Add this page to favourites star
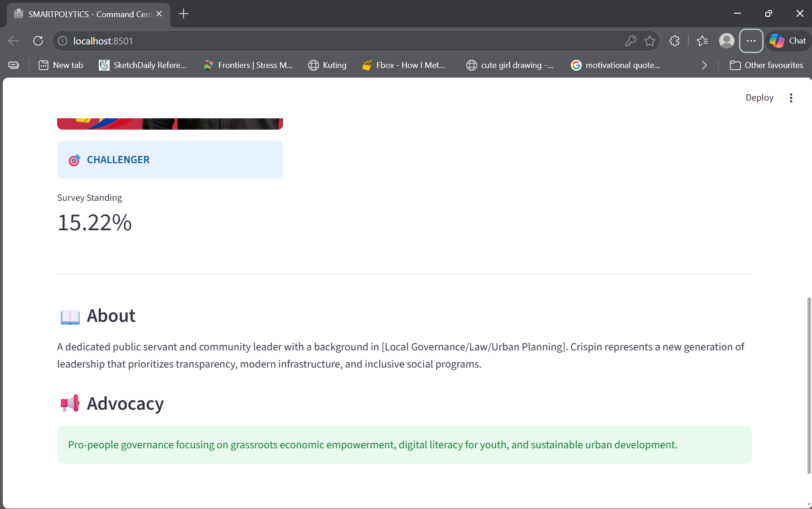The image size is (812, 509). (650, 41)
